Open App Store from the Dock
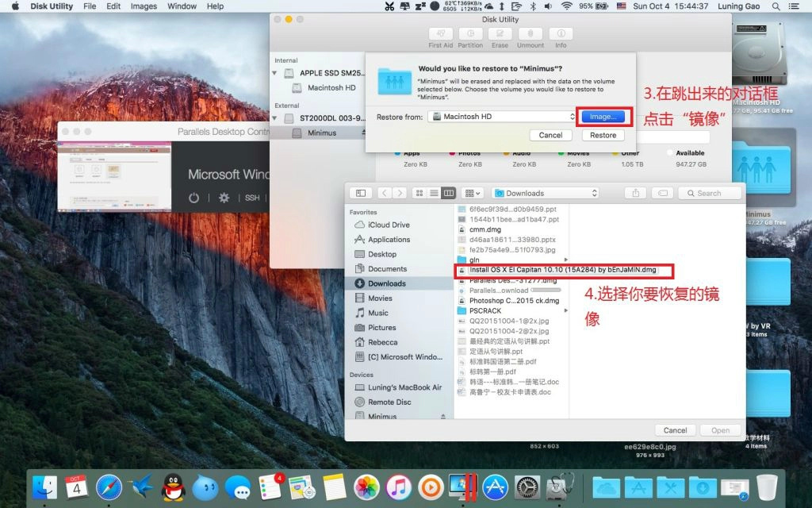 point(495,487)
